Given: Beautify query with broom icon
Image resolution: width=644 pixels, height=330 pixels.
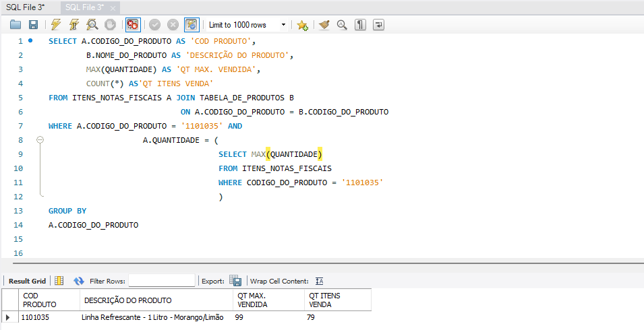Looking at the screenshot, I should pos(324,25).
